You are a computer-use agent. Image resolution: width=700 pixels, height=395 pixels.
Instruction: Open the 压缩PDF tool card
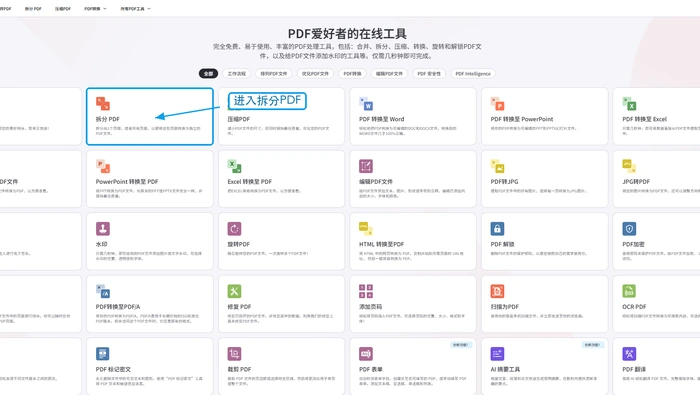[281, 116]
